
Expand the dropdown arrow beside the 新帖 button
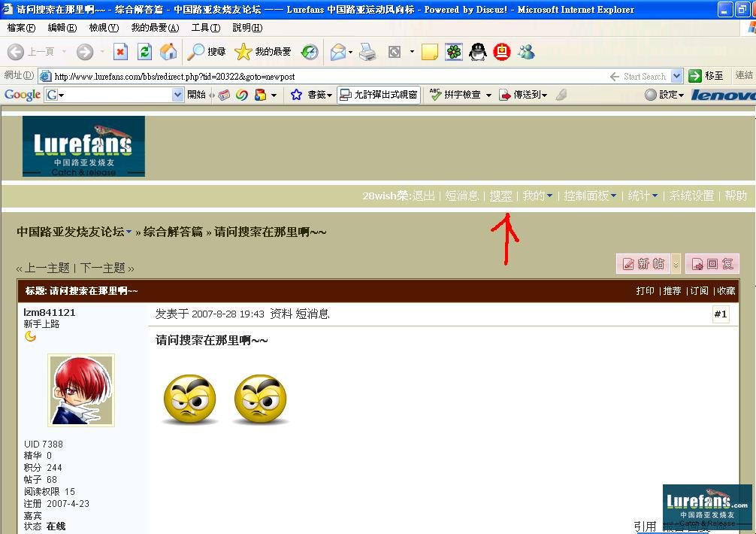click(676, 264)
